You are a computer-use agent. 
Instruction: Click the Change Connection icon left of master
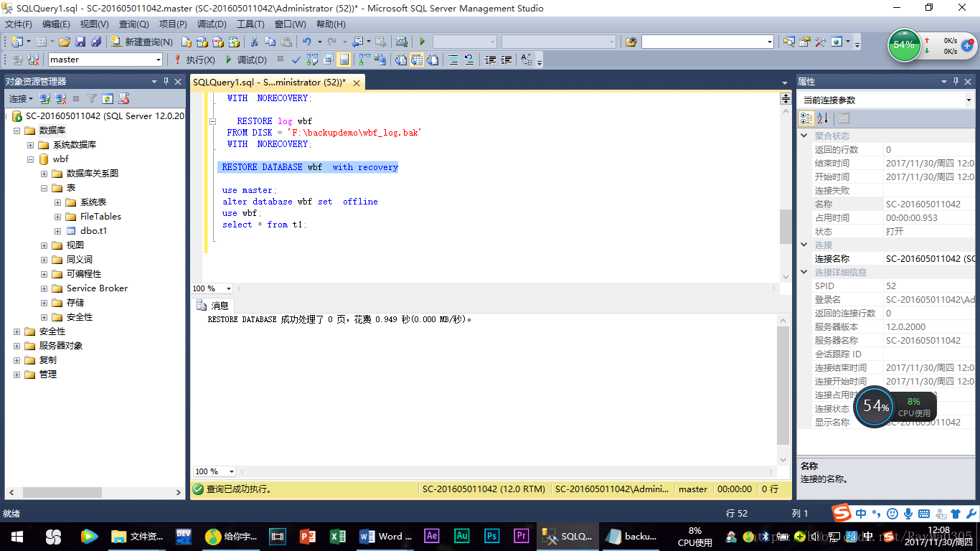point(33,60)
